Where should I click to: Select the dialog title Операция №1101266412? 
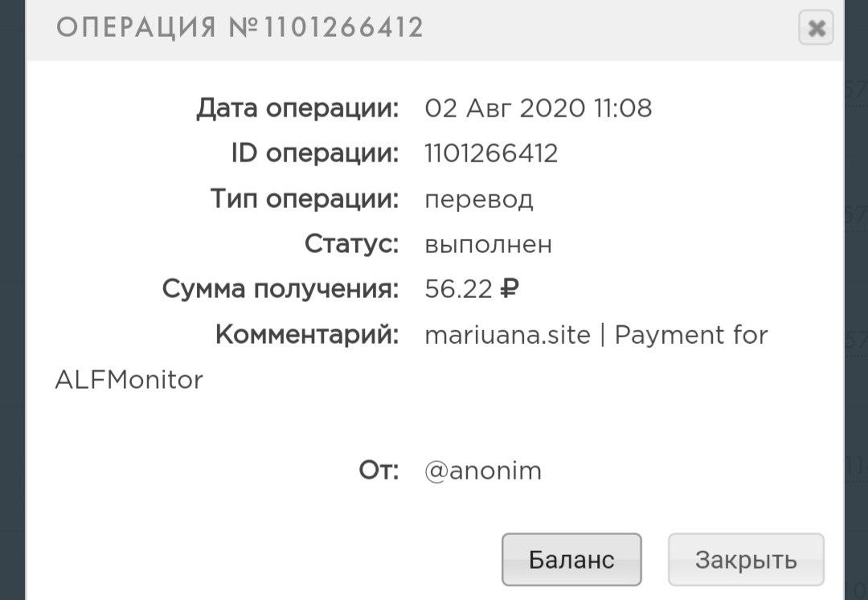tap(240, 28)
